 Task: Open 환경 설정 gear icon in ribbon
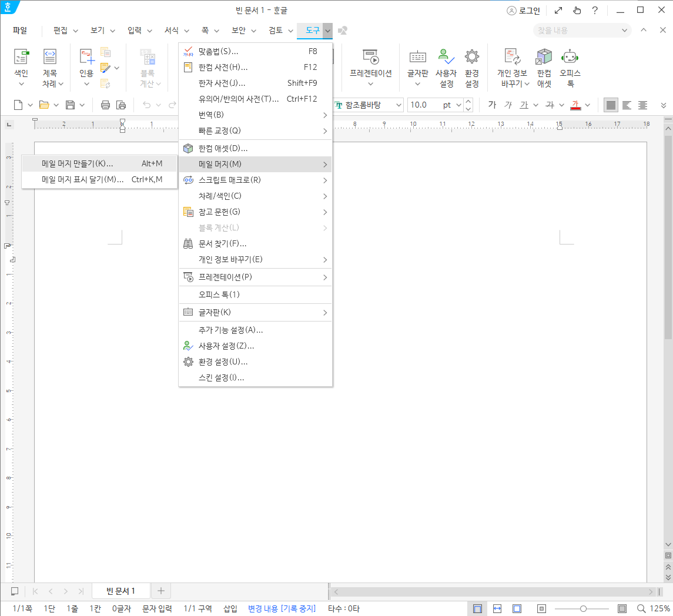pyautogui.click(x=472, y=56)
